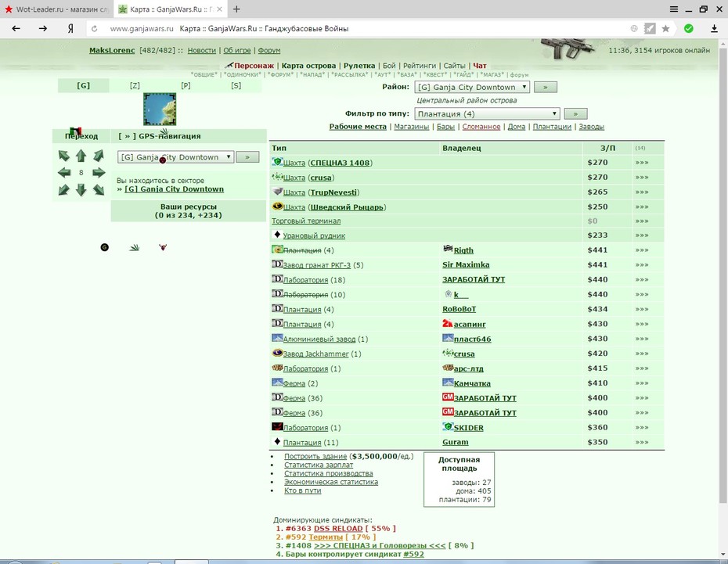The image size is (728, 564).
Task: Move east with the right arrow
Action: point(99,173)
